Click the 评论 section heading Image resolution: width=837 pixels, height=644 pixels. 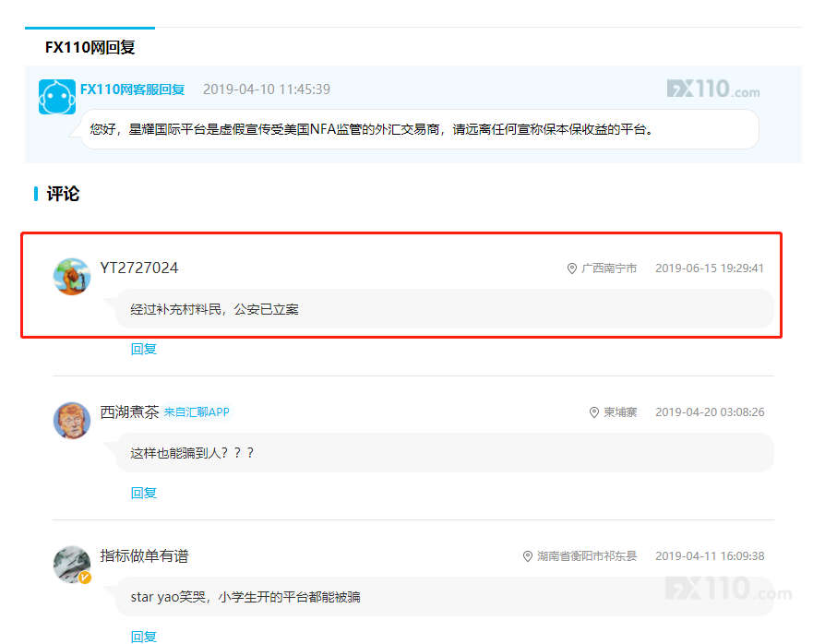click(x=63, y=194)
